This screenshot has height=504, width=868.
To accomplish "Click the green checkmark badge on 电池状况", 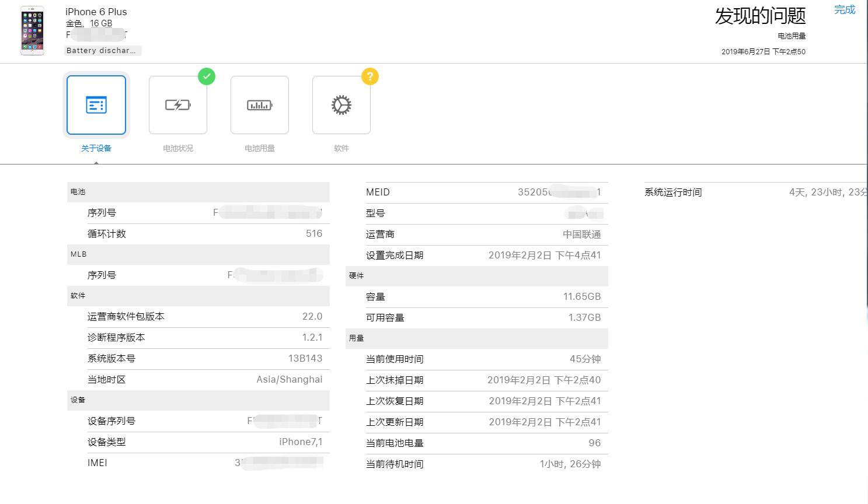I will pyautogui.click(x=207, y=76).
